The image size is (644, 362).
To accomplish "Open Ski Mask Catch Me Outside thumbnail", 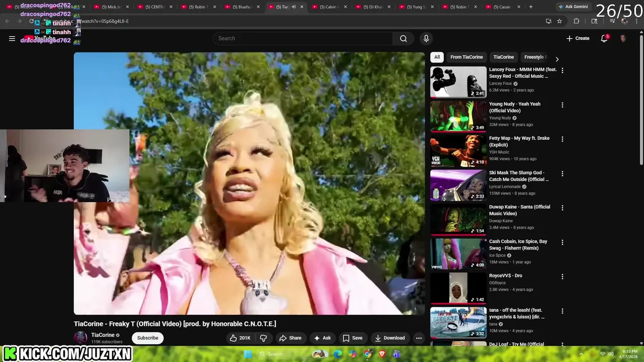I will point(458,185).
